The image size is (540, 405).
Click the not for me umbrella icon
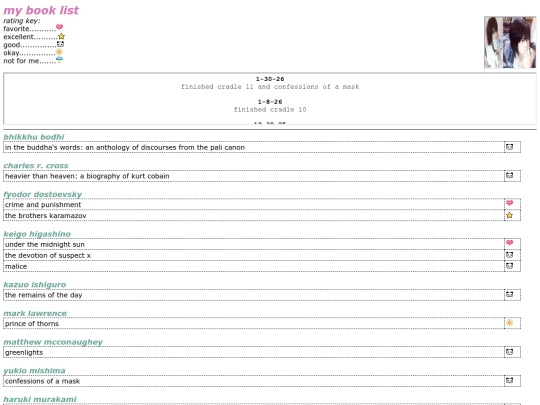pos(59,60)
